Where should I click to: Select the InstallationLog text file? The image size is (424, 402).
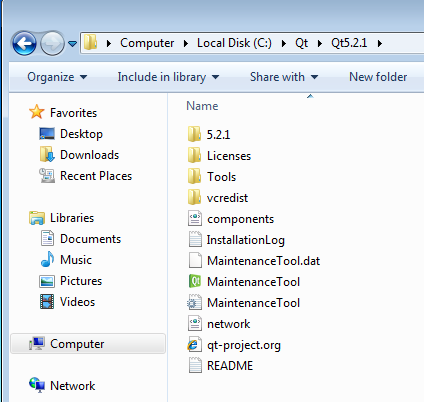click(x=237, y=240)
